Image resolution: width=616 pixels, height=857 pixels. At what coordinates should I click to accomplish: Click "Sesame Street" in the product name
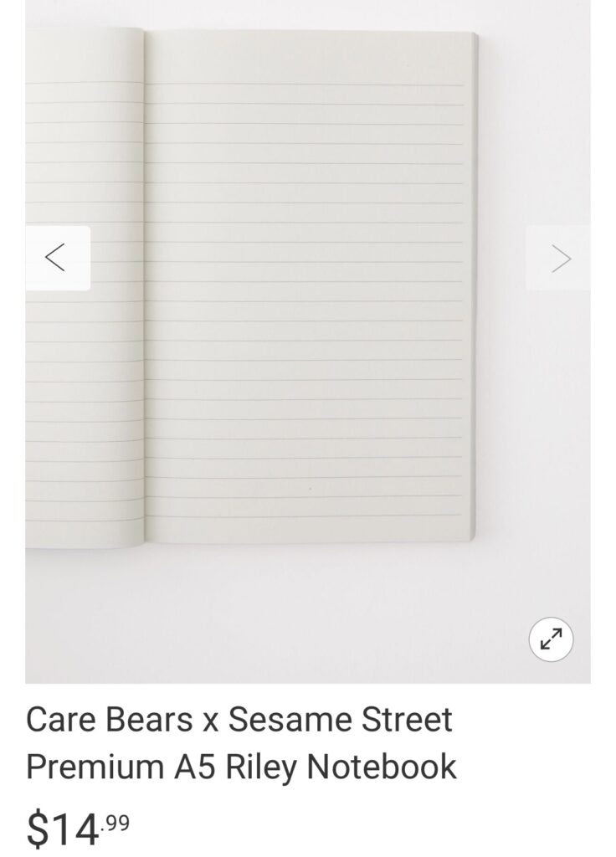[340, 719]
